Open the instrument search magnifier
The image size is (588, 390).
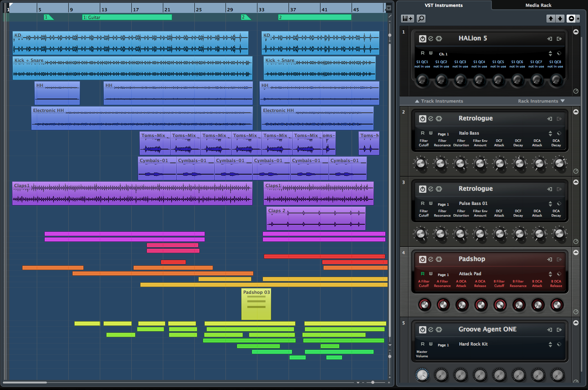[x=421, y=18]
